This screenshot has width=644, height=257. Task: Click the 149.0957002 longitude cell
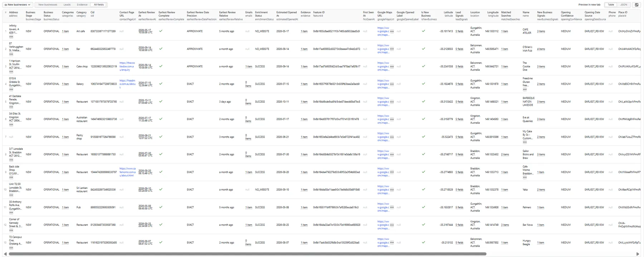point(492,243)
